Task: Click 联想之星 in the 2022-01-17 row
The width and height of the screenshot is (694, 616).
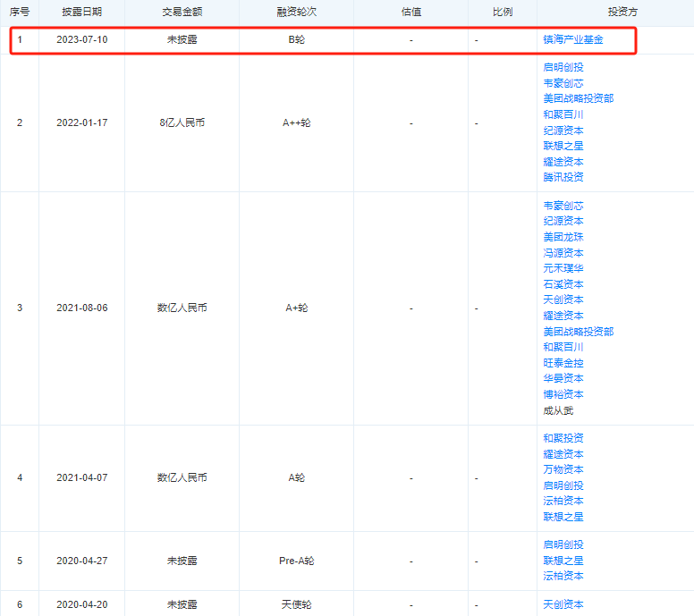Action: pyautogui.click(x=563, y=146)
